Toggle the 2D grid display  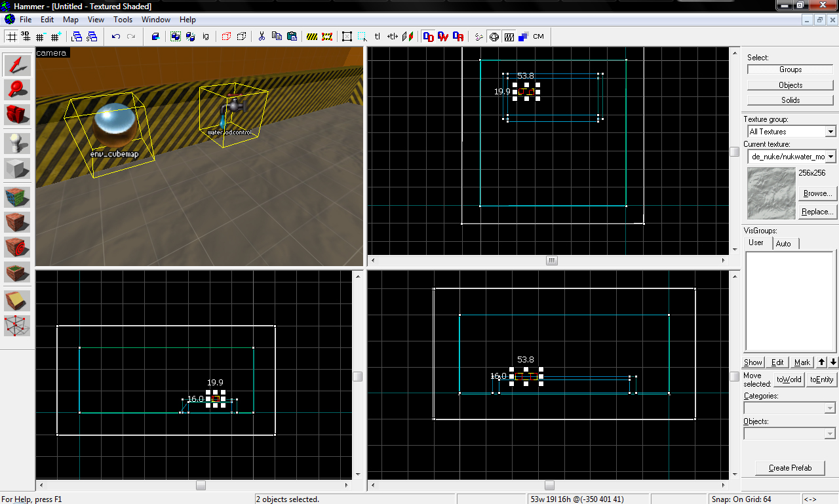tap(12, 37)
